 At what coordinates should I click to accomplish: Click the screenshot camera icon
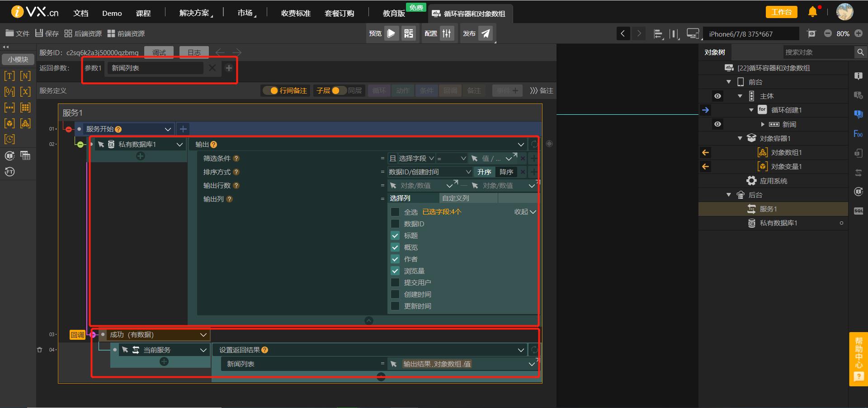pos(811,33)
